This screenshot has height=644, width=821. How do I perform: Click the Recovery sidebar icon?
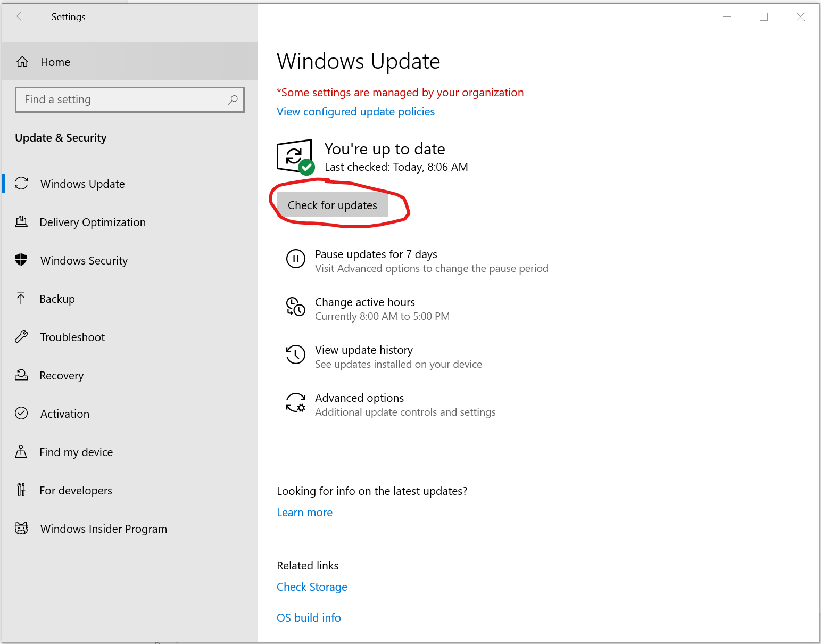[21, 375]
